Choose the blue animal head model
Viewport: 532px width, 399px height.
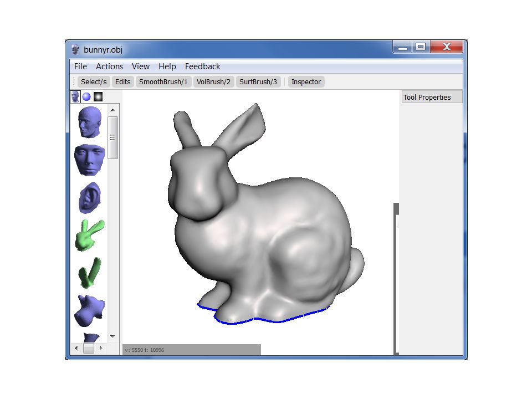click(90, 310)
